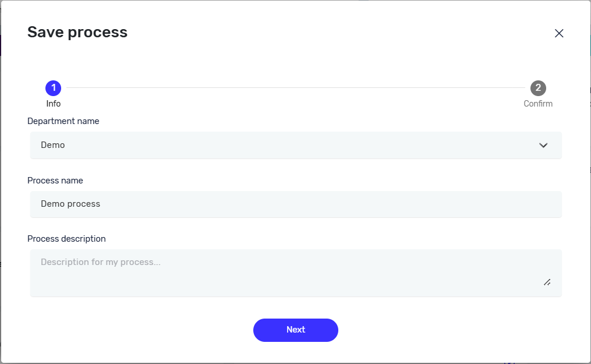
Task: Click the Department name label
Action: tap(63, 121)
